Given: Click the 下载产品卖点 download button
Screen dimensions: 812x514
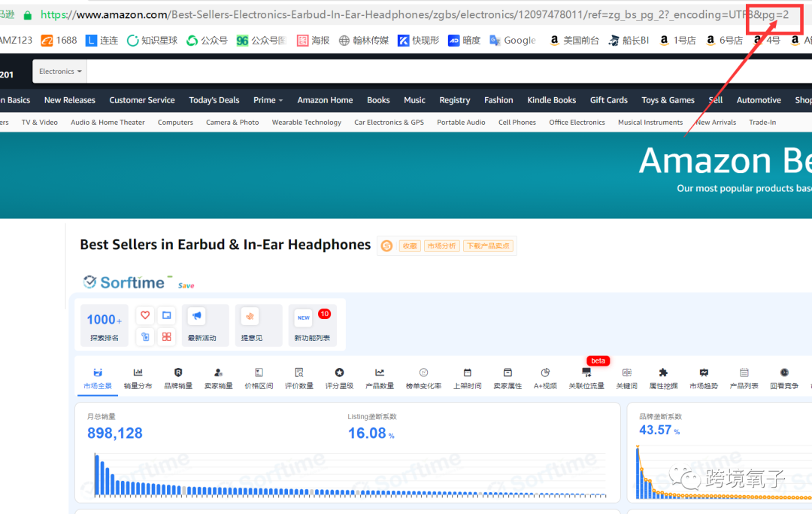Looking at the screenshot, I should (x=488, y=245).
